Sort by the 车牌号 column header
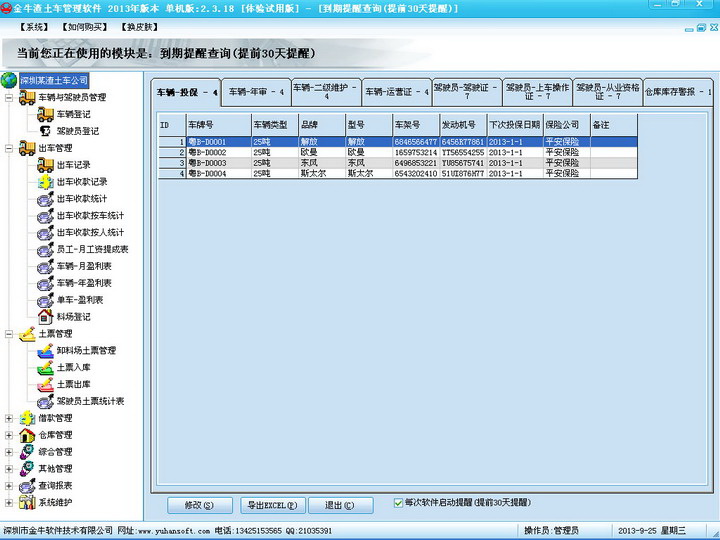720x540 pixels. coord(219,125)
